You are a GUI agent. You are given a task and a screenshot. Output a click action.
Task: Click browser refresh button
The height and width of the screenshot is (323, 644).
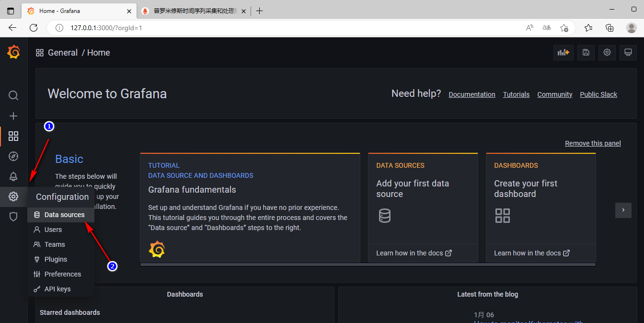(x=34, y=28)
